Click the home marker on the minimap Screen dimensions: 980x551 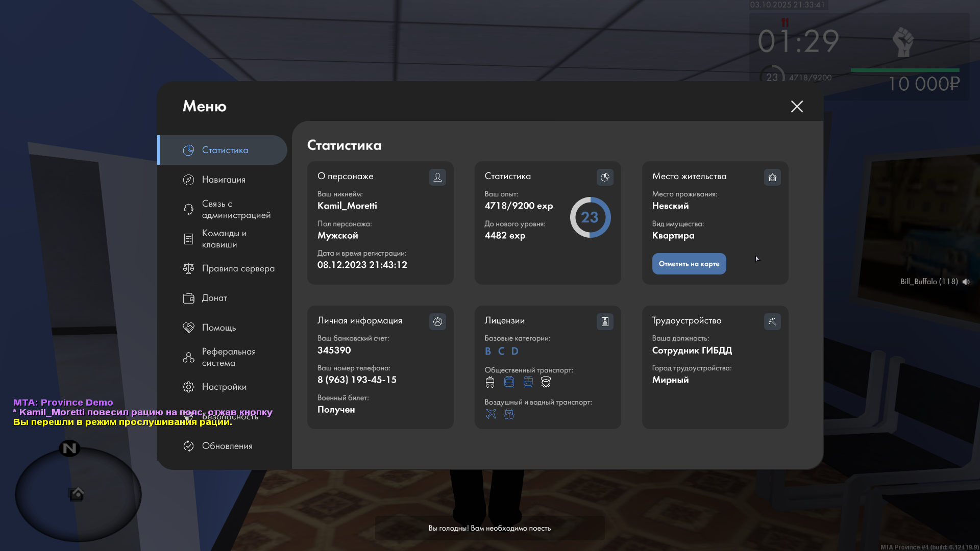pos(77,493)
